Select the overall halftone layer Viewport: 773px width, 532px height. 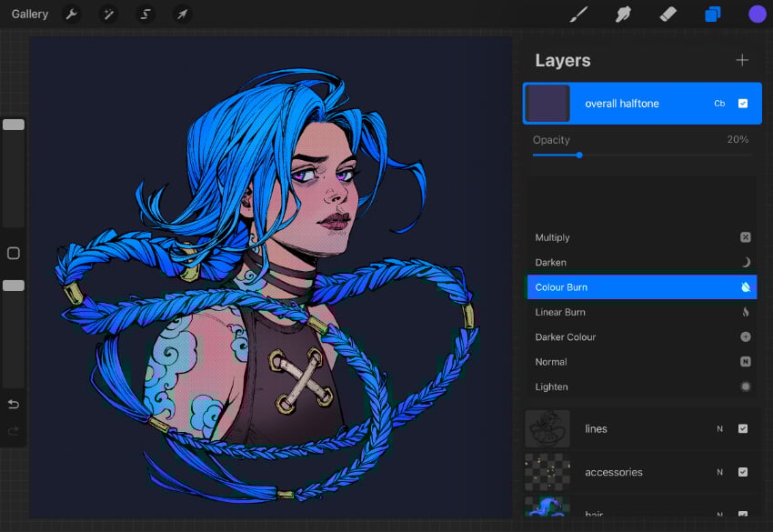[x=642, y=103]
